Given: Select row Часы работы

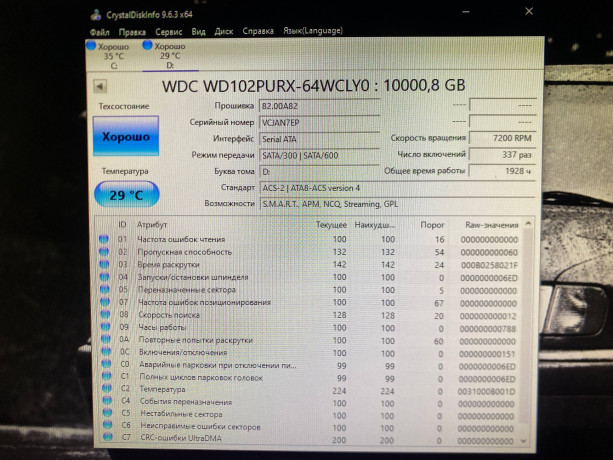Looking at the screenshot, I should pyautogui.click(x=309, y=328).
